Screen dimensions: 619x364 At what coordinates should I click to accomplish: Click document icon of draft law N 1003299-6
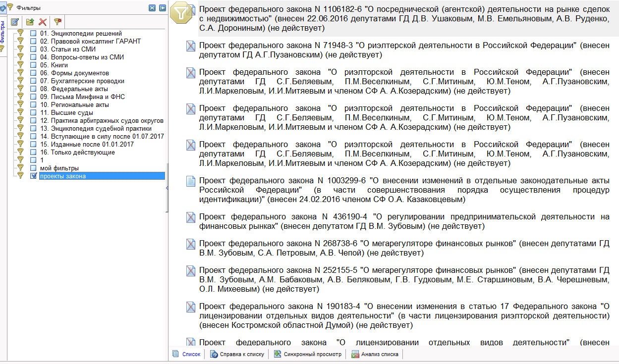[x=190, y=181]
